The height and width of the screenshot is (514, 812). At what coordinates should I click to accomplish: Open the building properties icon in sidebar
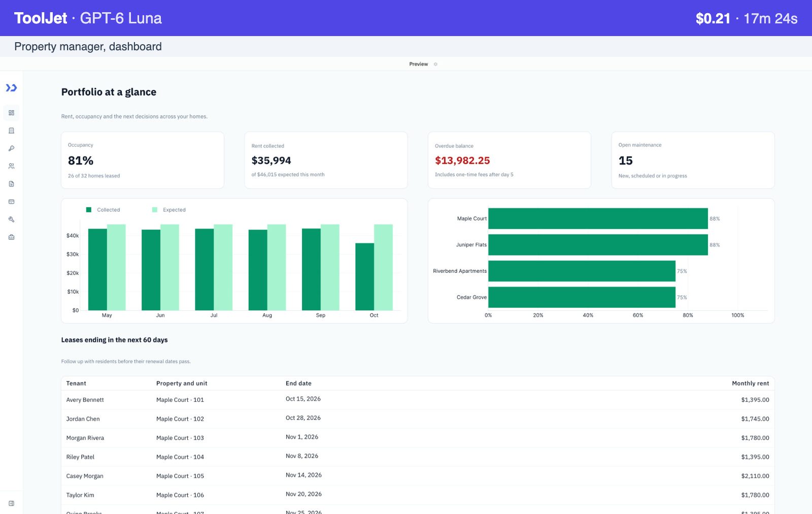(x=11, y=131)
